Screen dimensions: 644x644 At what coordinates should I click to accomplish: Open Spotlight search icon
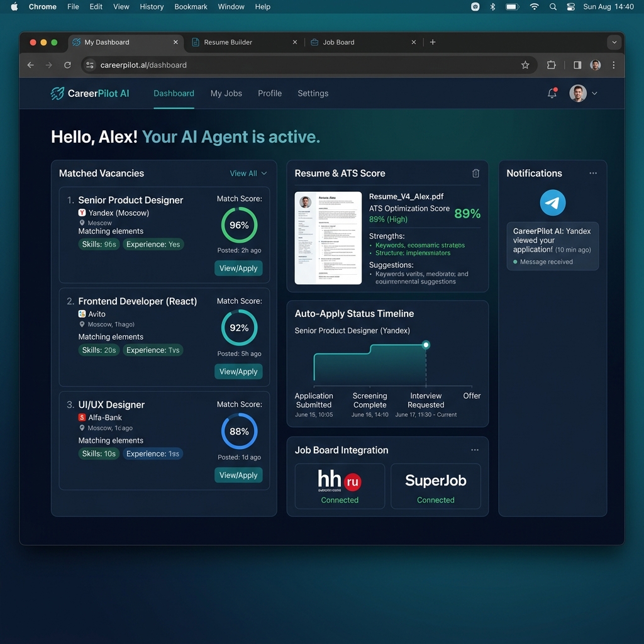(x=553, y=6)
